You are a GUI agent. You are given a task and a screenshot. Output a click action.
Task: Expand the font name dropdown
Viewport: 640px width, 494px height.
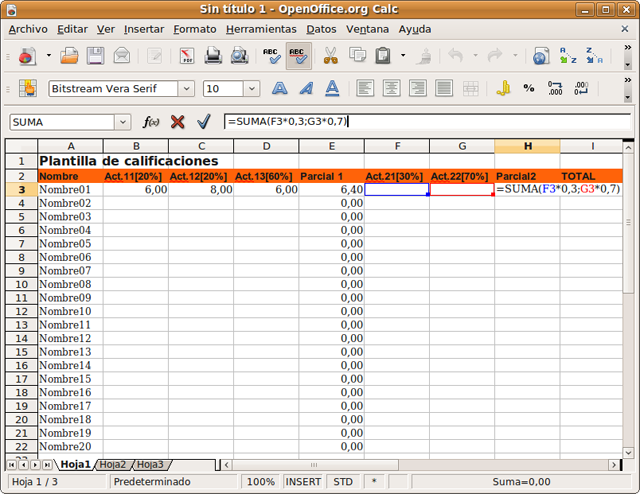point(185,89)
